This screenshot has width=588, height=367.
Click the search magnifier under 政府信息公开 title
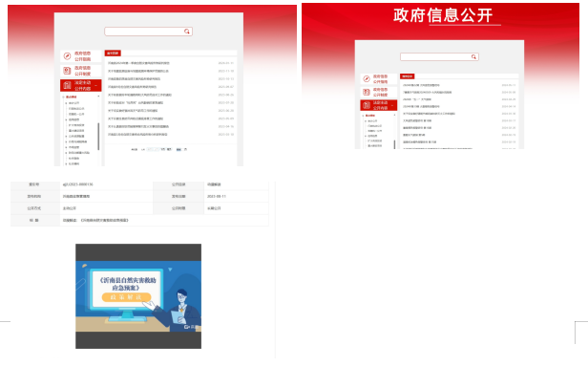tap(473, 56)
